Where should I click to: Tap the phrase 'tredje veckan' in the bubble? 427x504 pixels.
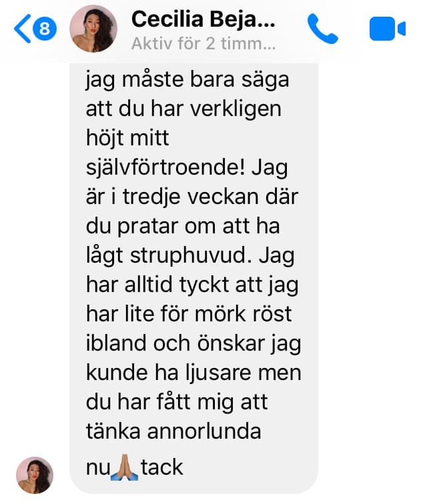click(191, 197)
